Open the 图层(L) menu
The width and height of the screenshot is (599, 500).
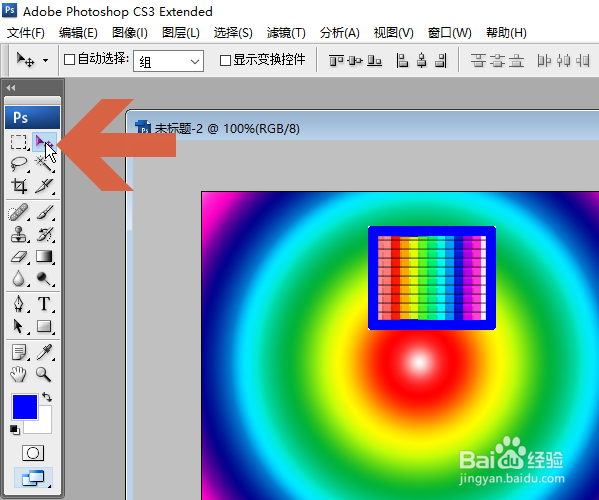click(181, 33)
